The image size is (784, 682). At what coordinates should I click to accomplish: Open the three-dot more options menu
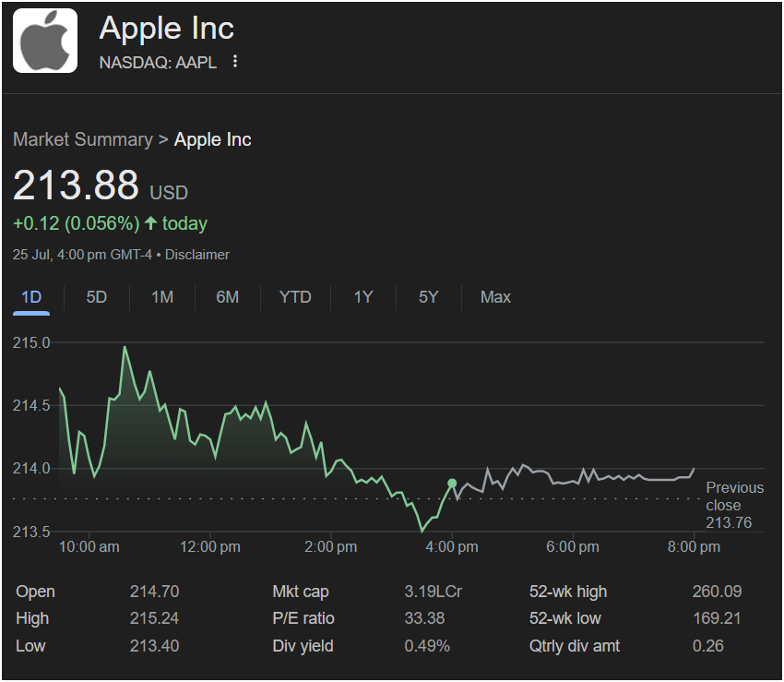click(x=235, y=62)
